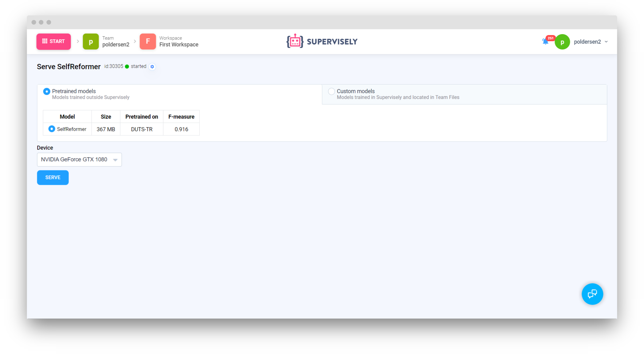Open First Workspace via the F icon
The image size is (644, 357).
148,41
